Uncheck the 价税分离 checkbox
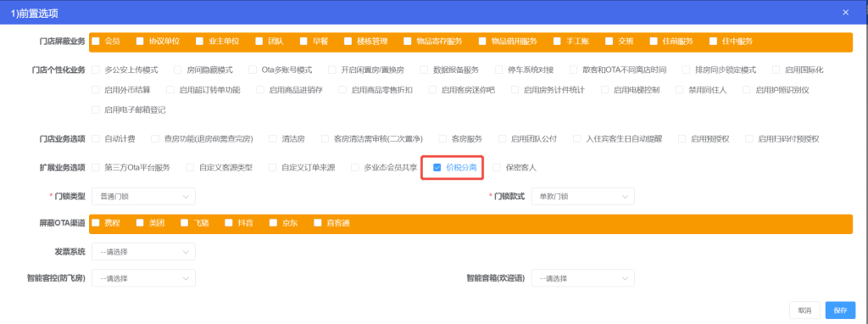868x324 pixels. point(437,167)
